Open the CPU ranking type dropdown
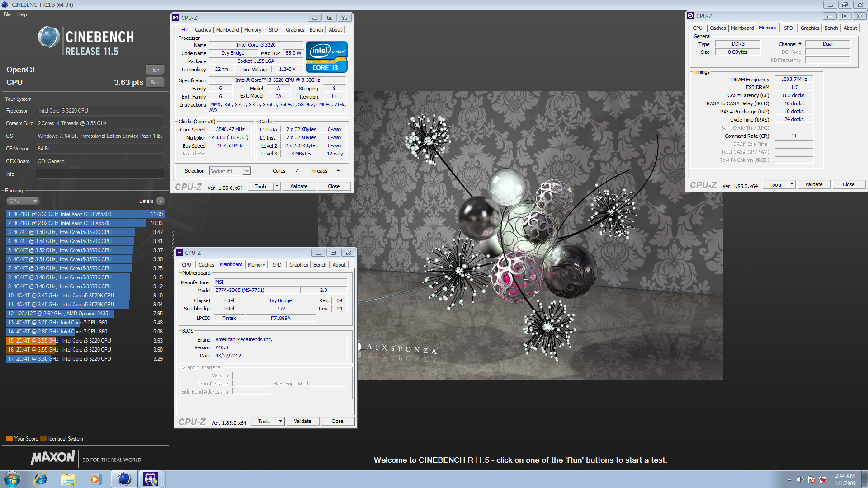The image size is (868, 488). click(23, 201)
